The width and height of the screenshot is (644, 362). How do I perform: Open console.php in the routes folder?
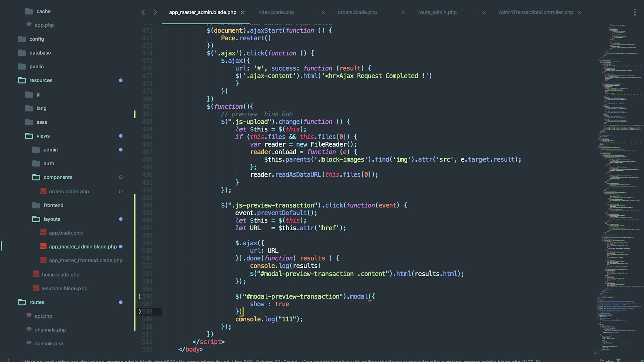coord(49,343)
